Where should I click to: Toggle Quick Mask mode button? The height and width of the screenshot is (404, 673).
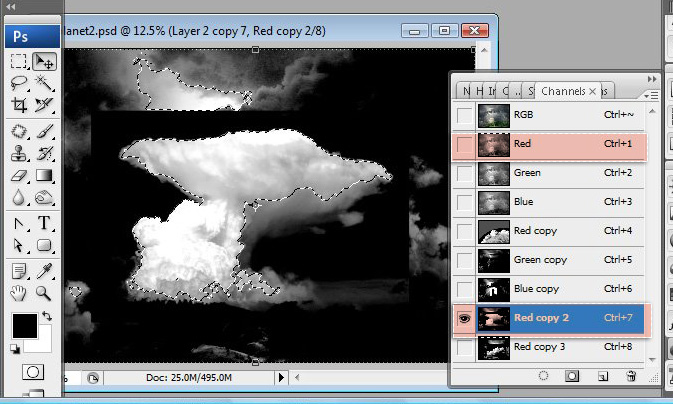click(x=33, y=372)
